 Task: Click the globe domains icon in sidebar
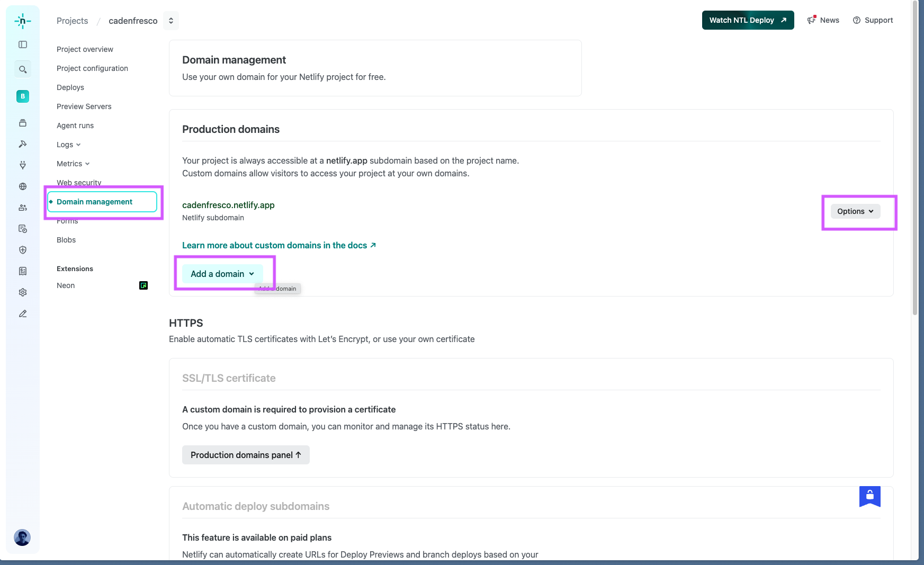[22, 186]
